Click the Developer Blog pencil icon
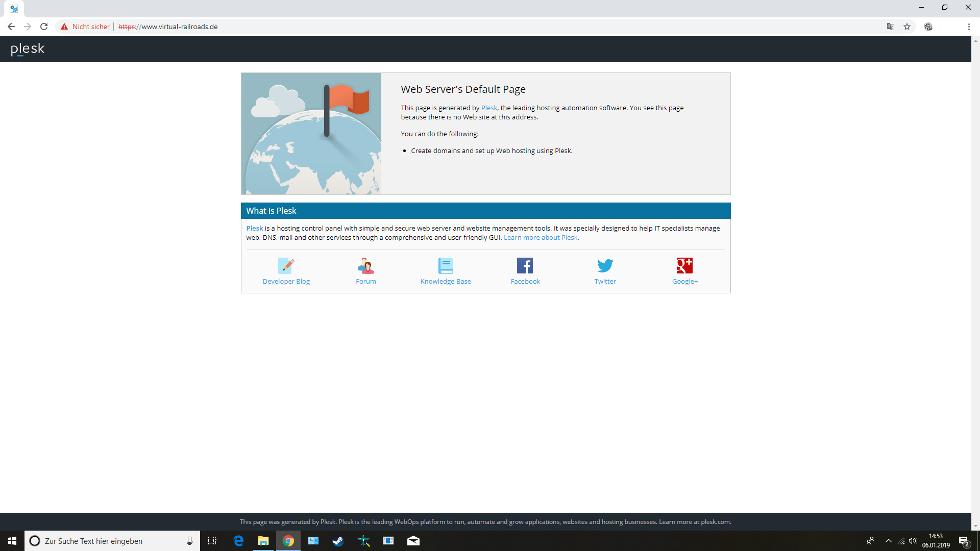The width and height of the screenshot is (980, 551). click(286, 265)
